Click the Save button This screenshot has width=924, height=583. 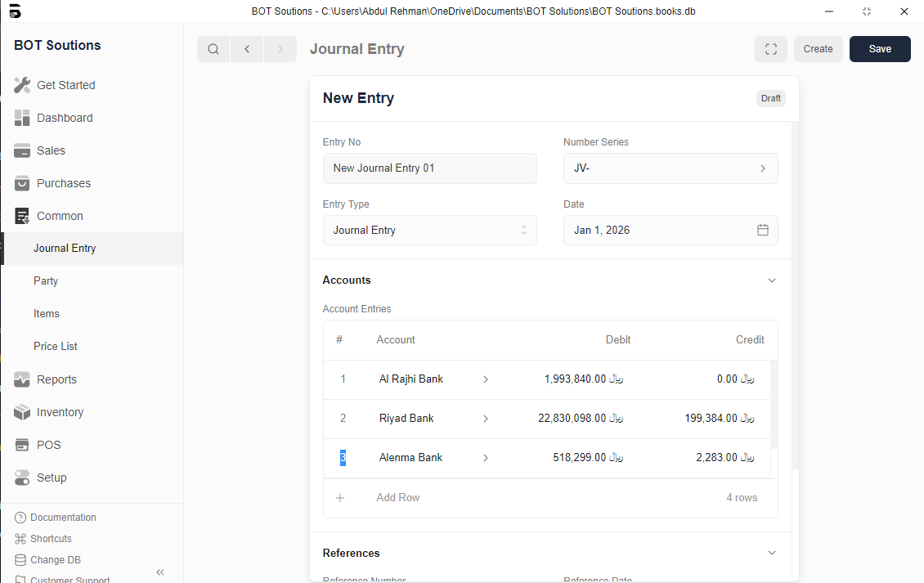click(x=880, y=49)
